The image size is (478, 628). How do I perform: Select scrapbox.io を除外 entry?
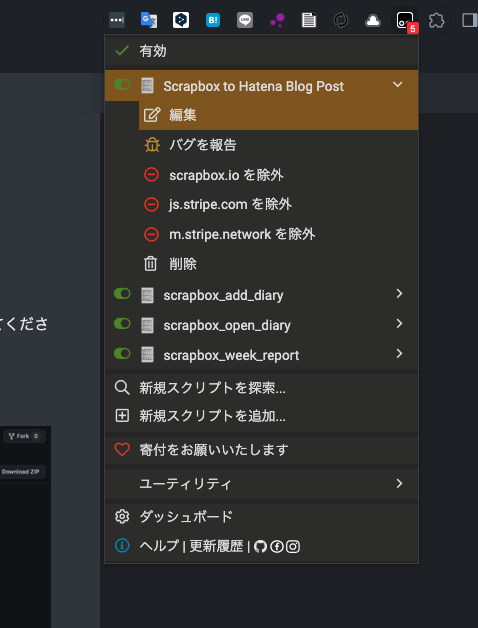tap(278, 175)
